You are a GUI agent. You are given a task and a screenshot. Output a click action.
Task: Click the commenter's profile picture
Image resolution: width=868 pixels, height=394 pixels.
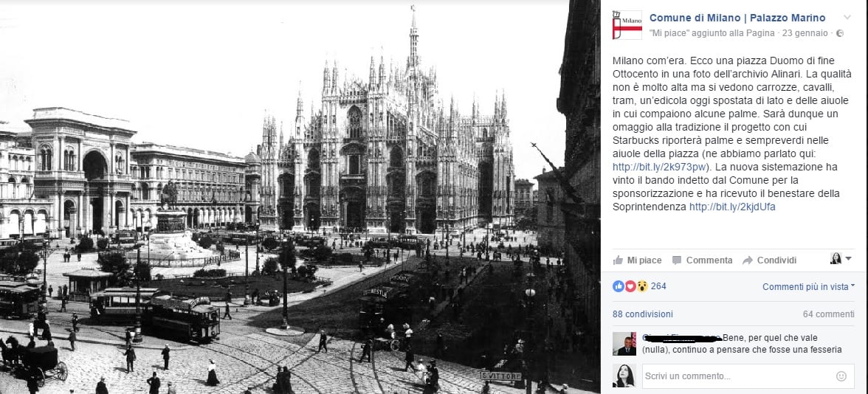pos(624,344)
